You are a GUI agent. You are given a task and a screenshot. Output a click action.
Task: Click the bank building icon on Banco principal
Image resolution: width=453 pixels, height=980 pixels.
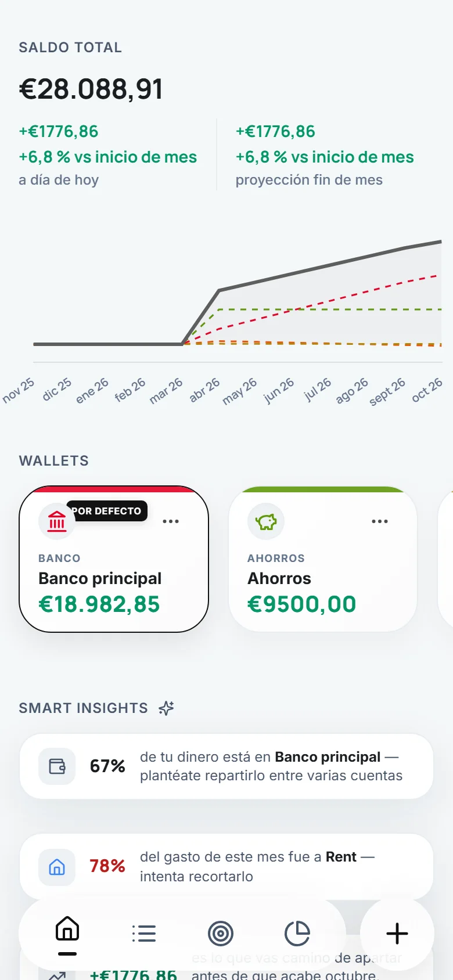click(57, 521)
